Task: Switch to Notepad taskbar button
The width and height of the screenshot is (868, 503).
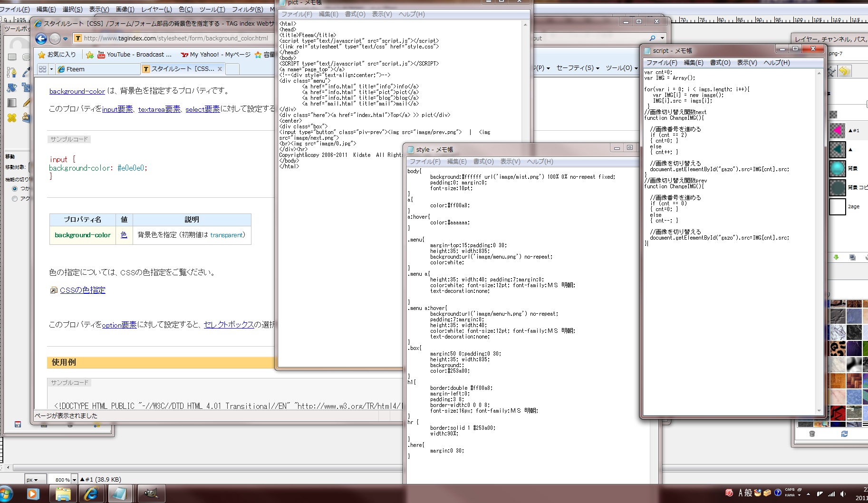Action: click(x=120, y=494)
